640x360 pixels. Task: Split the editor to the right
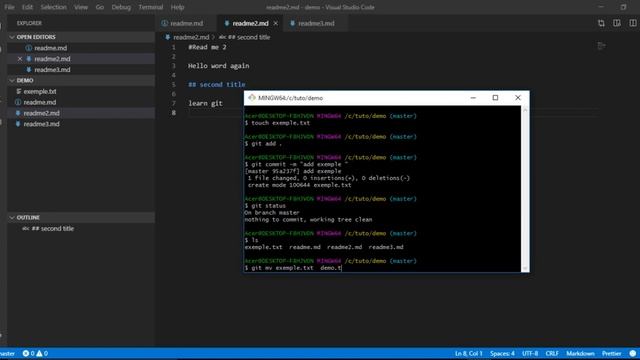point(632,23)
